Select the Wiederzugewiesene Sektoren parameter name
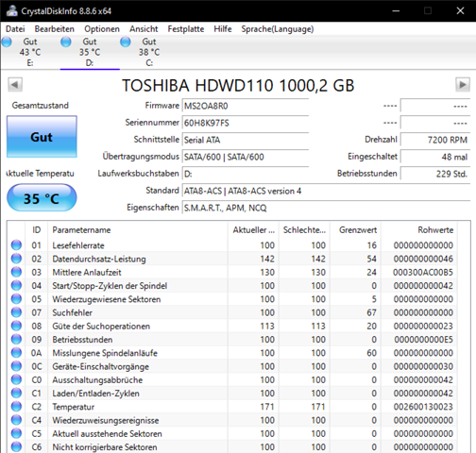Screen dimensions: 476x453 [x=107, y=299]
